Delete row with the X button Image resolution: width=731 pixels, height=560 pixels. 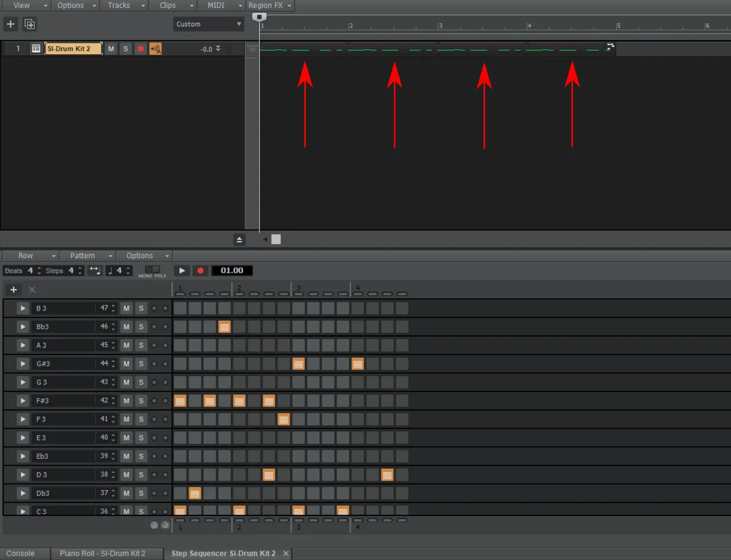(32, 289)
